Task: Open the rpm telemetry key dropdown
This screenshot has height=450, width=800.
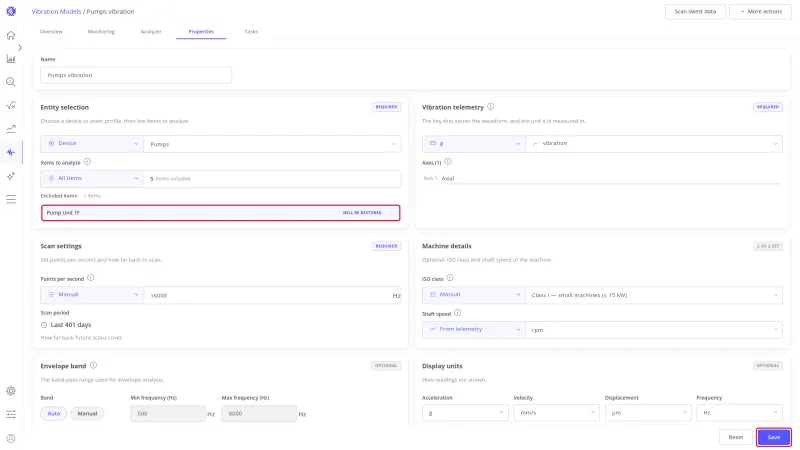Action: tap(654, 330)
